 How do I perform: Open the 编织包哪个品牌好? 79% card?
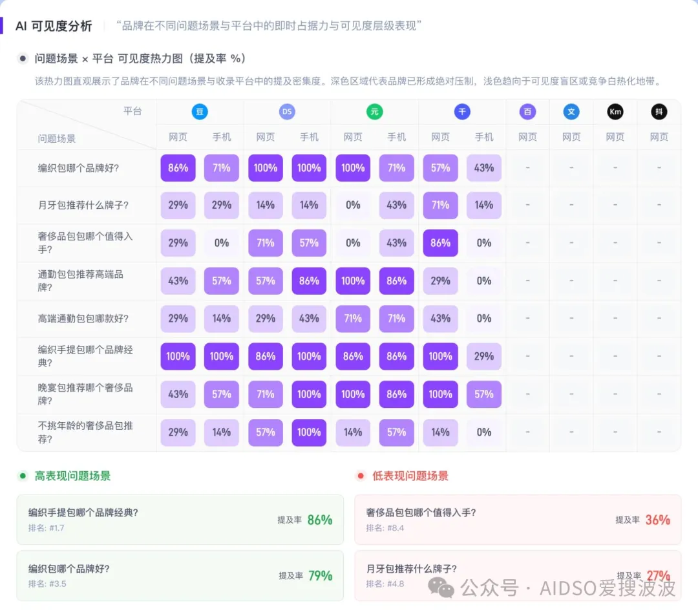point(180,575)
